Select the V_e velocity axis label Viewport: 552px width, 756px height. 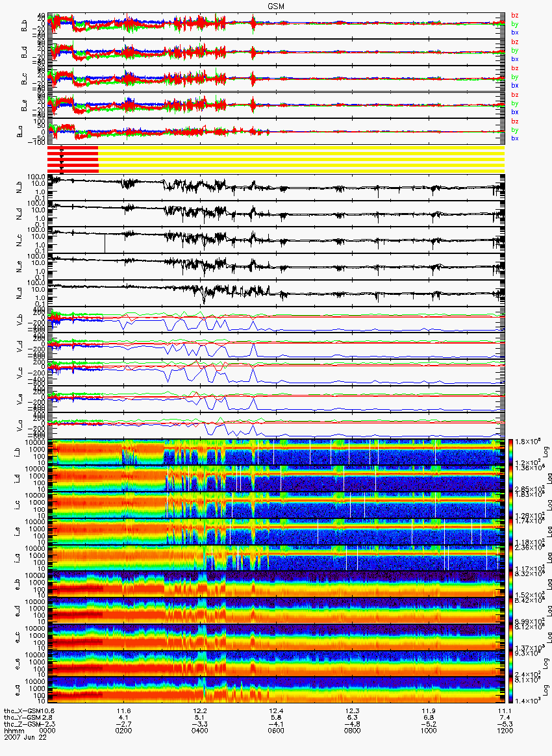click(x=19, y=399)
